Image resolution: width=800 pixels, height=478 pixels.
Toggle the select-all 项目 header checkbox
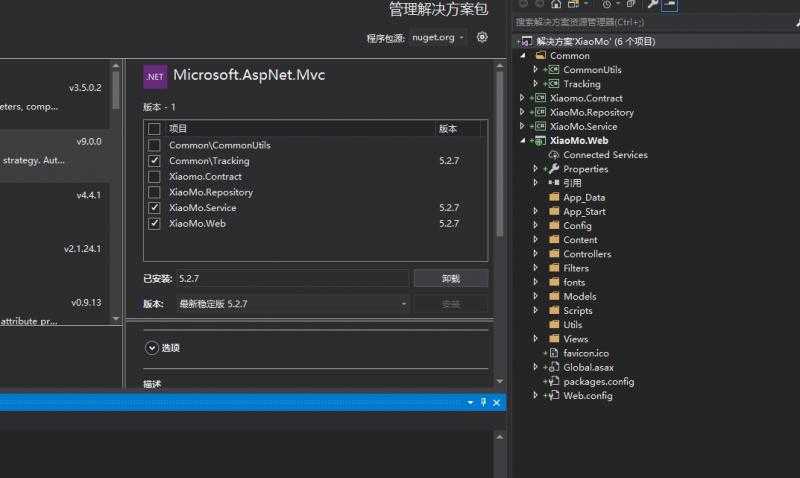154,129
